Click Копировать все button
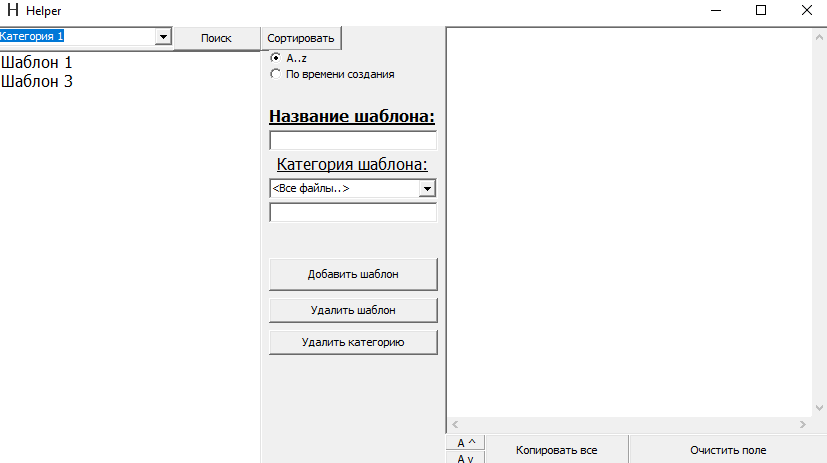Screen dimensions: 827x463 click(556, 450)
